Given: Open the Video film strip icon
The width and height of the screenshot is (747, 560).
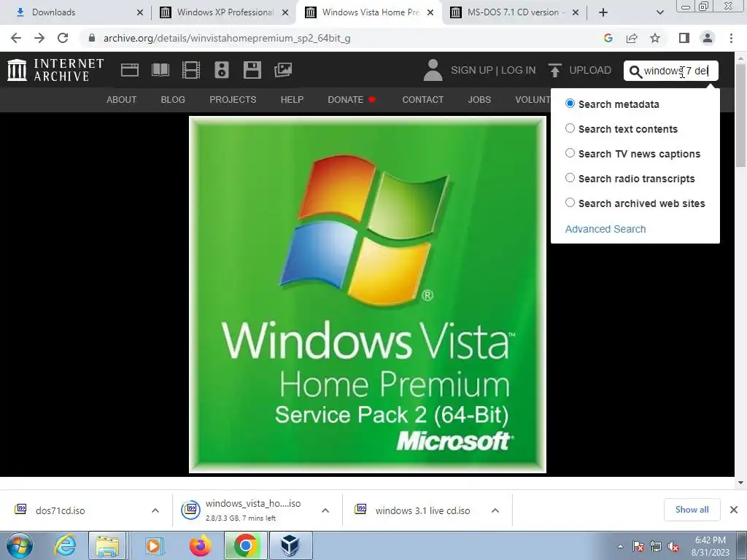Looking at the screenshot, I should tap(191, 70).
